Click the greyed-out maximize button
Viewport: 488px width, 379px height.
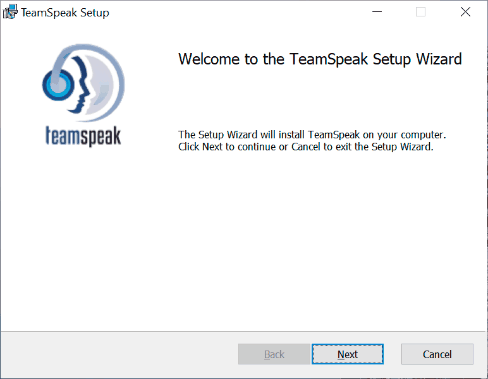(421, 12)
